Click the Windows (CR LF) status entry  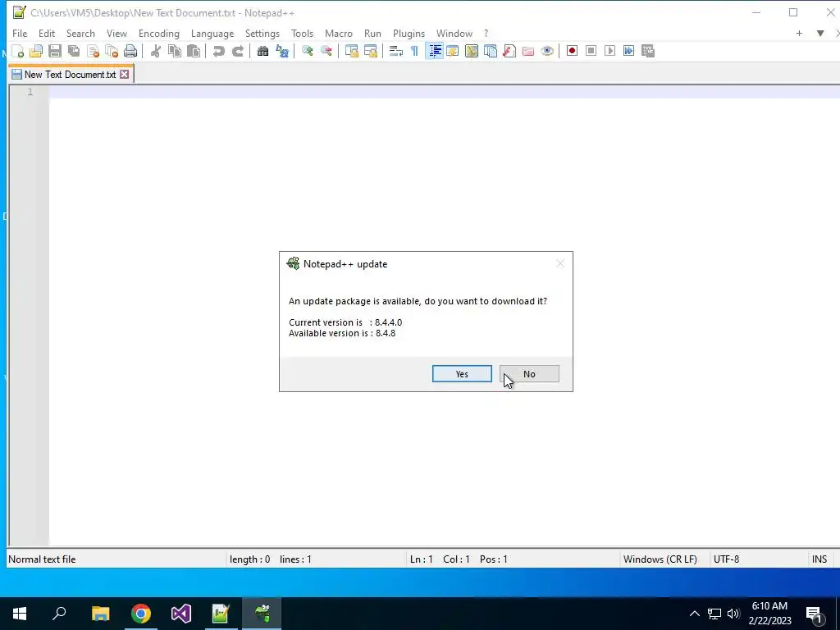click(x=660, y=559)
